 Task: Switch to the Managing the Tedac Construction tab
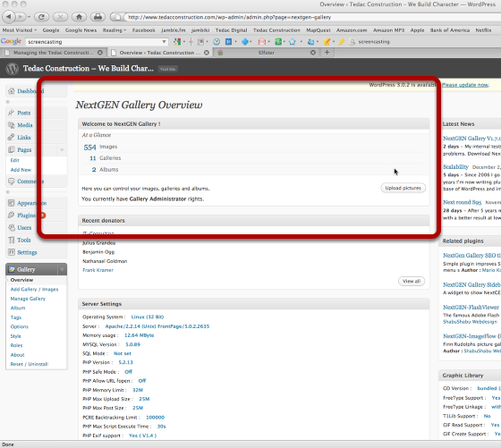point(54,53)
